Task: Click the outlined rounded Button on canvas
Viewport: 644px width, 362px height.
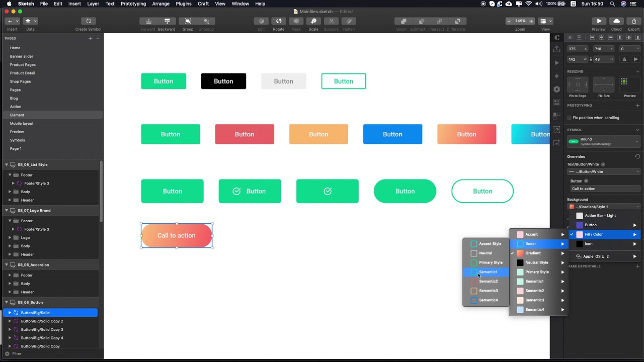Action: point(482,191)
